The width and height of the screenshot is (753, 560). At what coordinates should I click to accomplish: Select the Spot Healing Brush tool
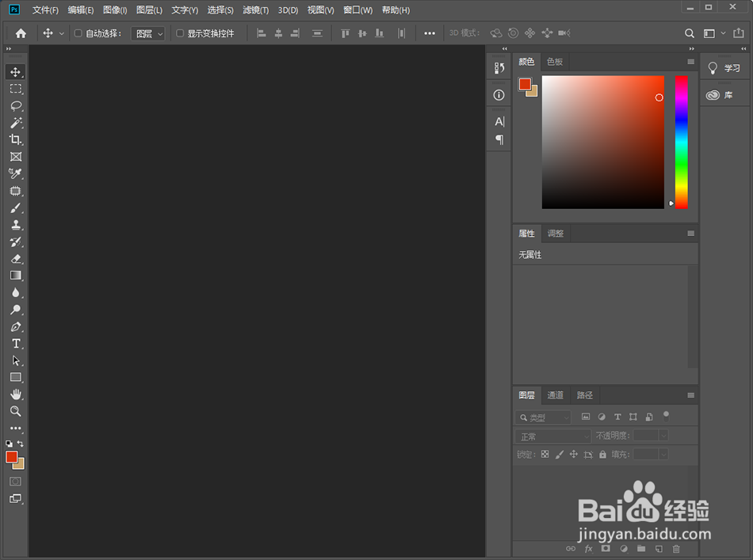click(x=15, y=191)
